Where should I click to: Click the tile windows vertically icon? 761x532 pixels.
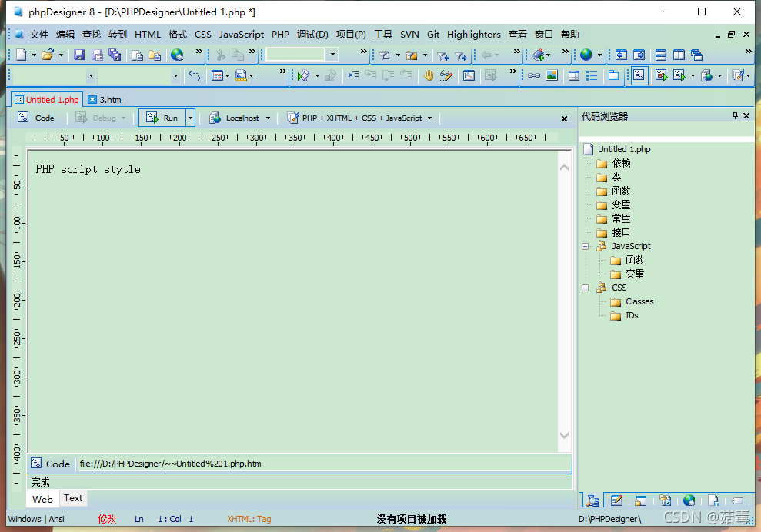click(679, 55)
